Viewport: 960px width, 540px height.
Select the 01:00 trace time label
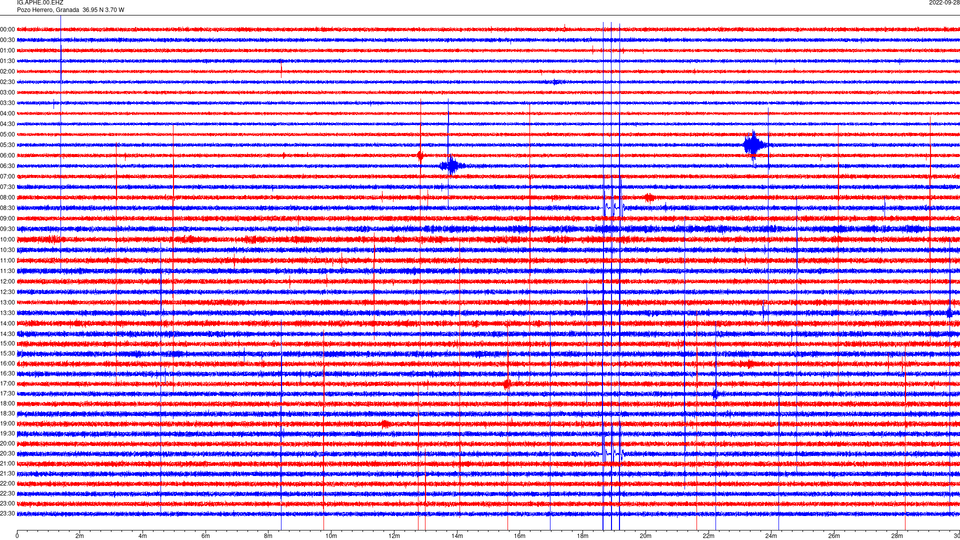tap(7, 50)
